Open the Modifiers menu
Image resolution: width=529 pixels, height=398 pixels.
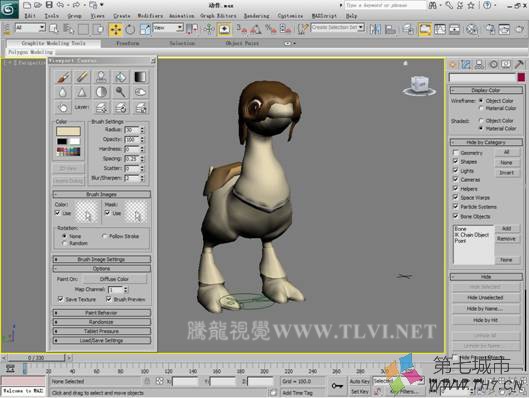pos(150,16)
